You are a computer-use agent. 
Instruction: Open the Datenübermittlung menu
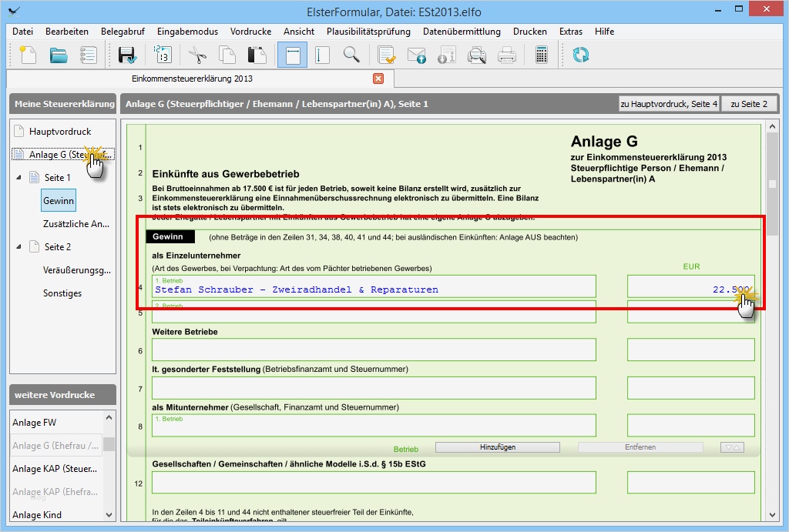tap(462, 31)
